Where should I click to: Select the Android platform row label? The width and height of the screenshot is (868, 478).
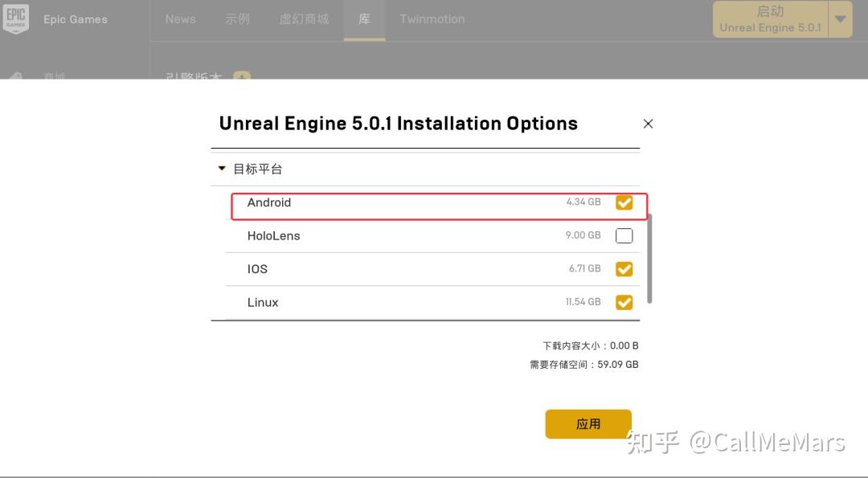tap(269, 202)
